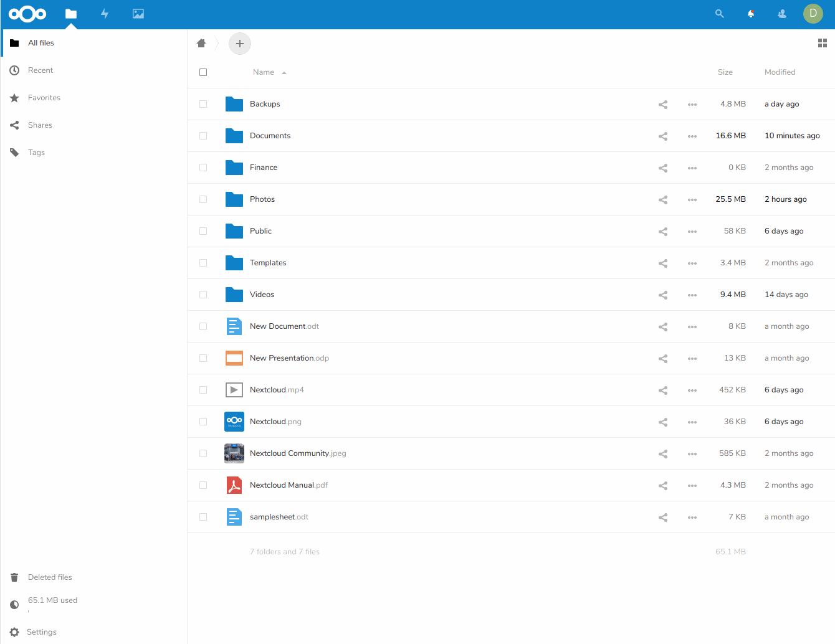The image size is (835, 644).
Task: Open the three-dot menu for Nextcloud Manual.pdf
Action: tap(692, 485)
